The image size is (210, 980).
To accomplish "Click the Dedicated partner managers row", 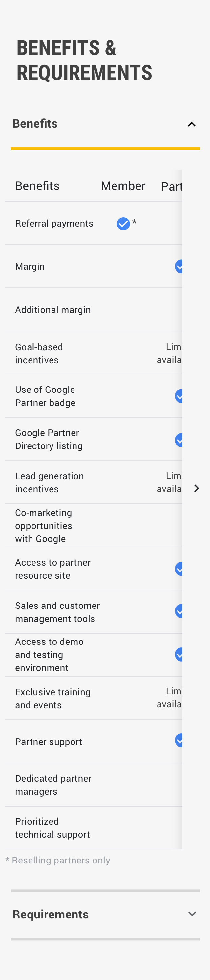I will point(53,785).
